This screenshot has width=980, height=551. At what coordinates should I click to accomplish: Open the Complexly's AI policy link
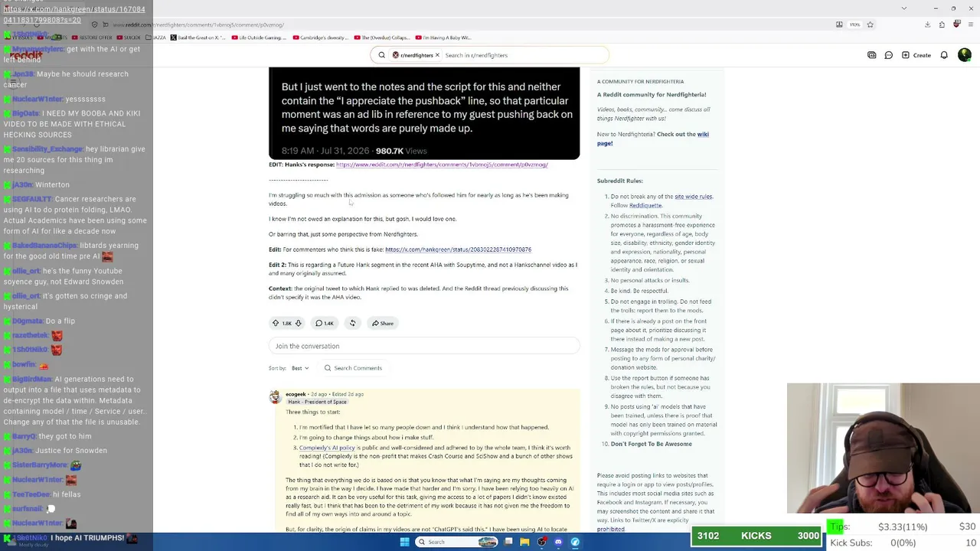pos(327,448)
